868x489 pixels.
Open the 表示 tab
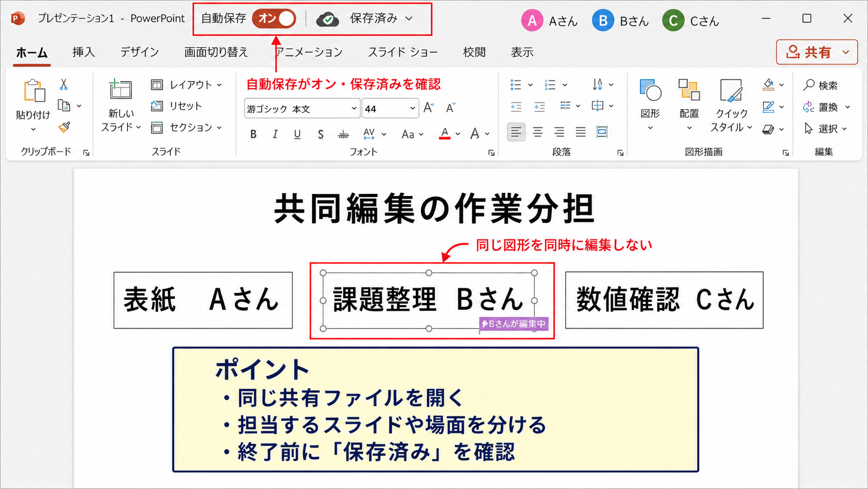pyautogui.click(x=522, y=52)
